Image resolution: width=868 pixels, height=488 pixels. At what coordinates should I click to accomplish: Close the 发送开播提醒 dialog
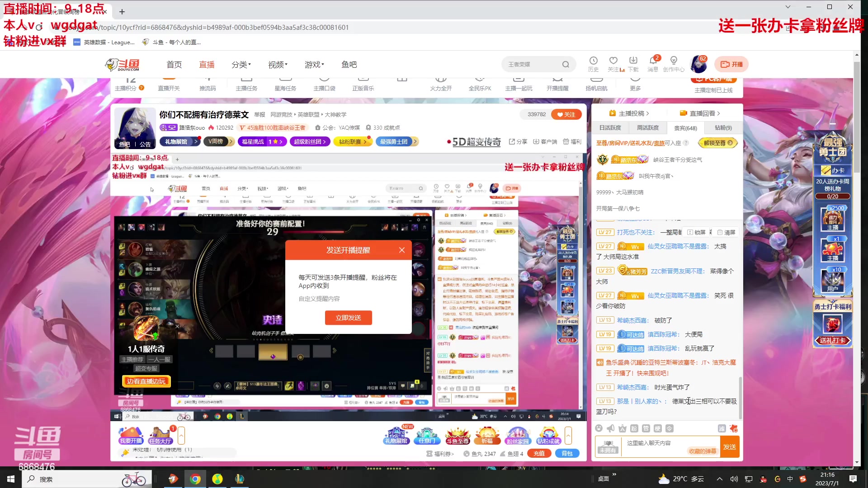401,250
